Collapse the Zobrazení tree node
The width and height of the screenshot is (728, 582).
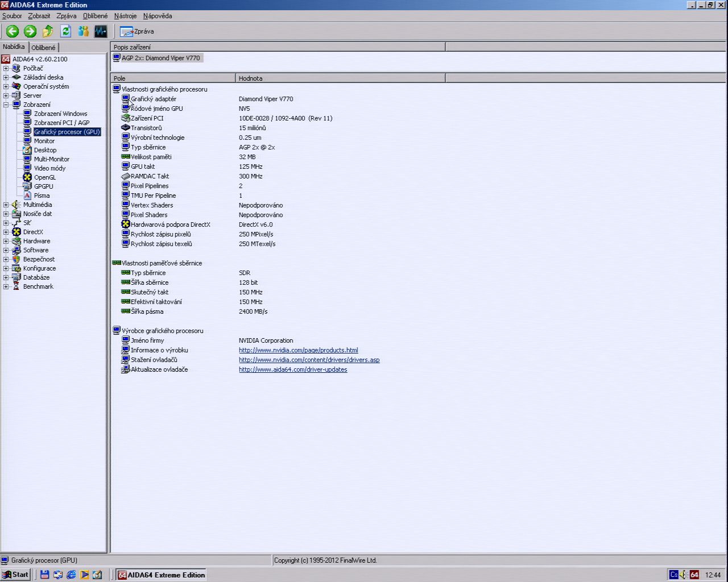coord(6,105)
